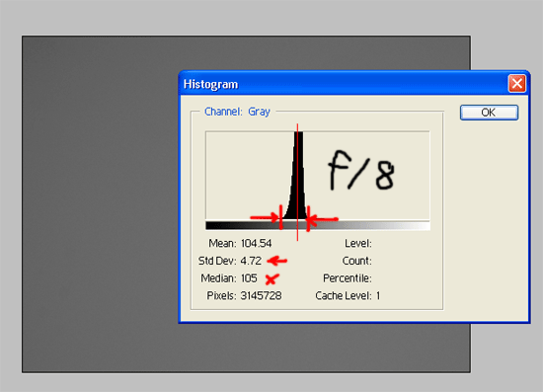Click the black-to-white gradient bar
This screenshot has height=392, width=543.
click(x=318, y=226)
